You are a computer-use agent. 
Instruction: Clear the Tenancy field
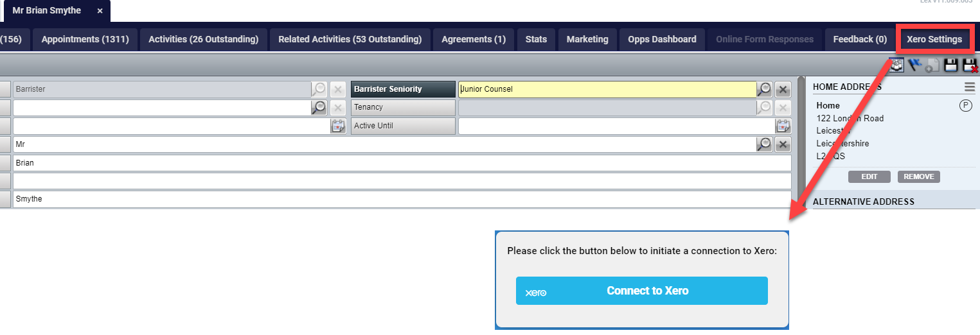[783, 107]
